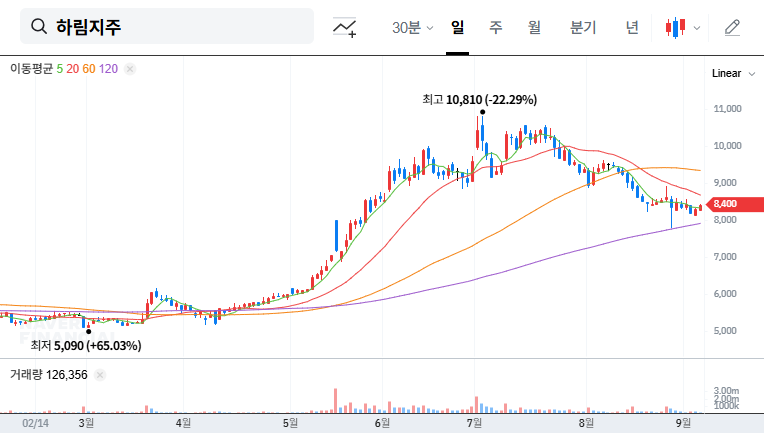Click the 02/14 date axis label
The height and width of the screenshot is (433, 764).
(x=36, y=423)
